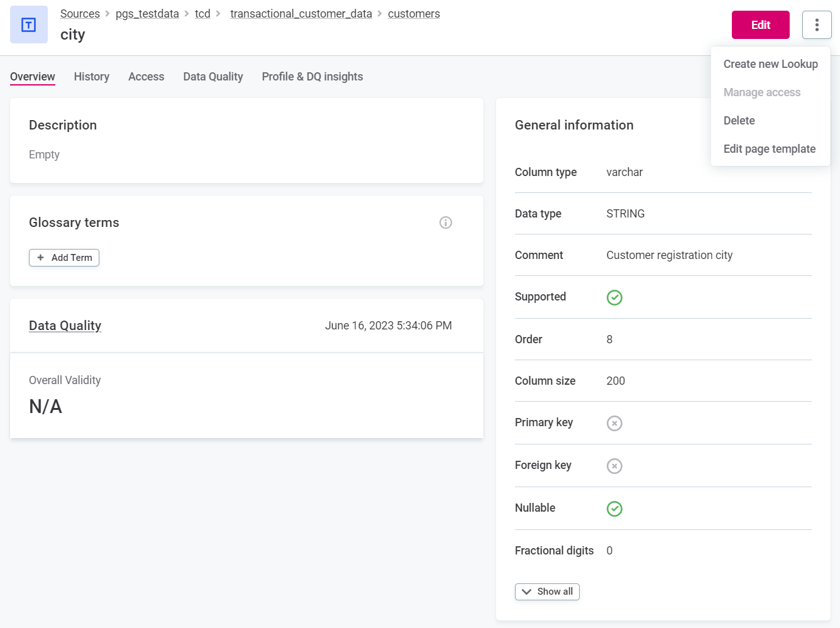This screenshot has height=628, width=840.
Task: Go to the Data Quality tab
Action: [x=213, y=77]
